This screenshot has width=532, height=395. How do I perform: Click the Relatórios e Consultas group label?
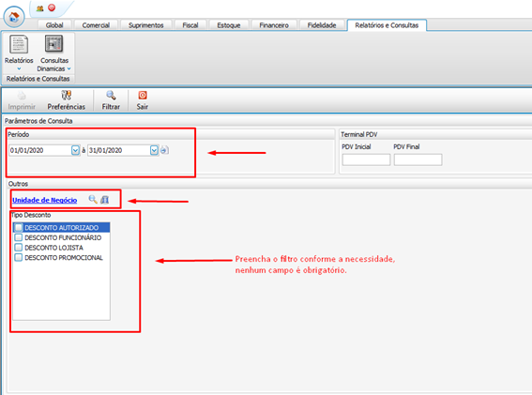tap(38, 79)
